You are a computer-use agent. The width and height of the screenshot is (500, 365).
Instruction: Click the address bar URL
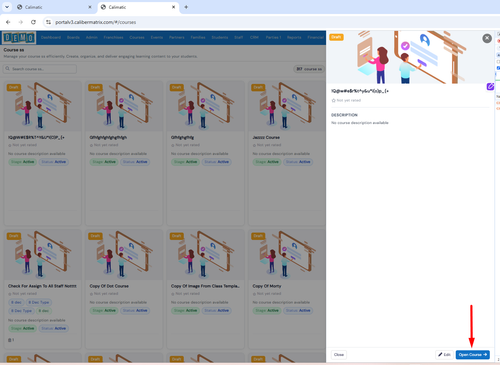[x=96, y=22]
